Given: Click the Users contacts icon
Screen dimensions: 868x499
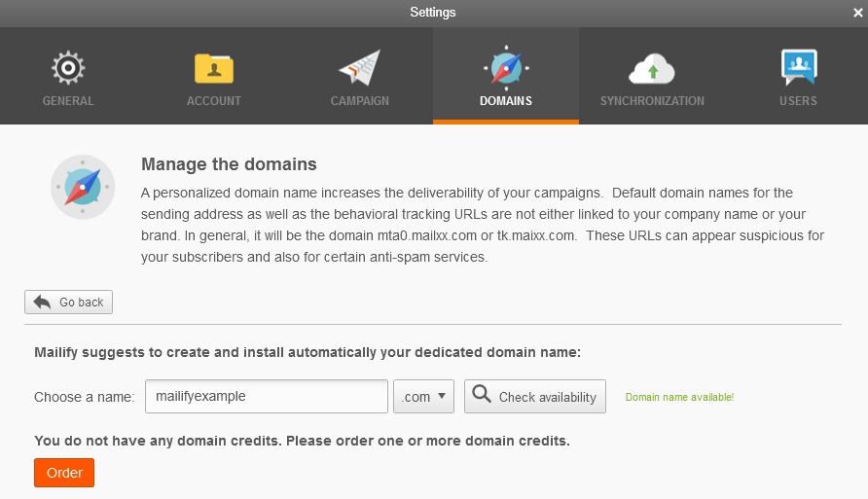Looking at the screenshot, I should [798, 68].
